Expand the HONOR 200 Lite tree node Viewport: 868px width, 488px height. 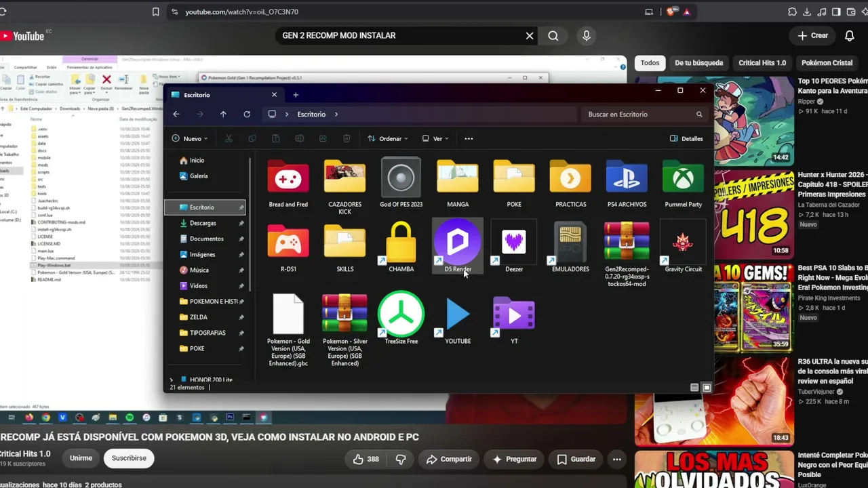point(172,380)
